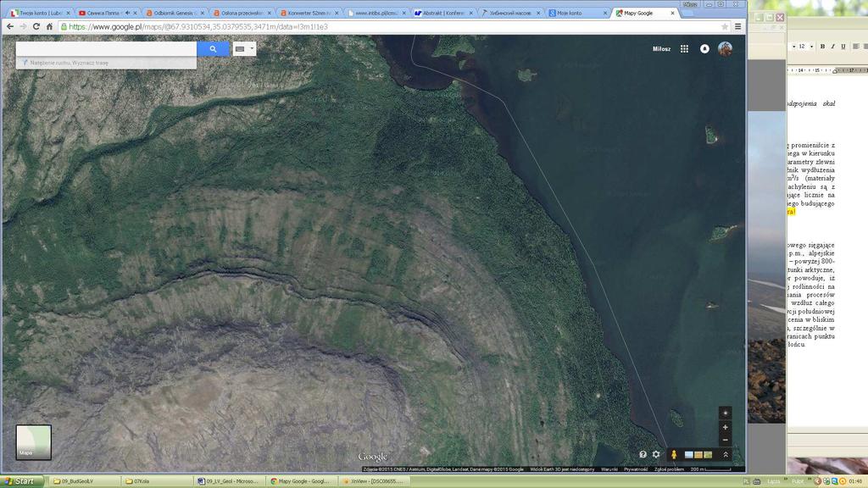Open the 09_BudGeolLV folder in taskbar
This screenshot has width=868, height=488.
click(x=84, y=481)
